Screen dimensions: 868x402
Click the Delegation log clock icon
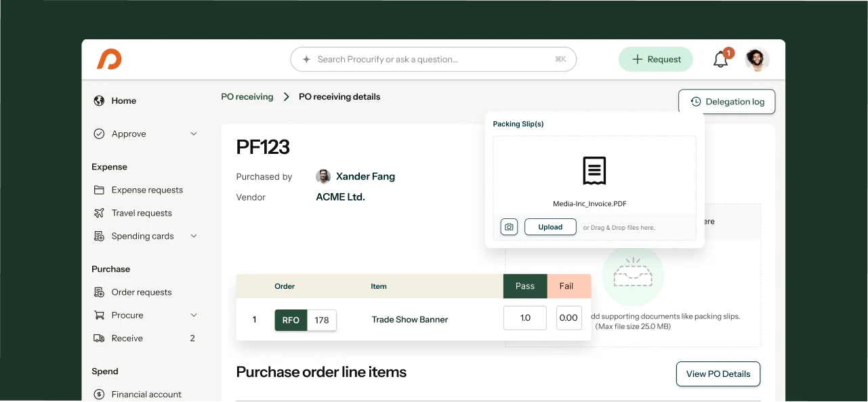[x=696, y=102]
